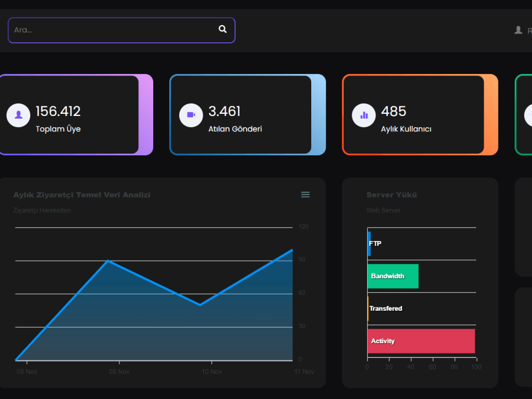Image resolution: width=532 pixels, height=399 pixels.
Task: Click the bar chart icon on Aylık Kullanıcı card
Action: 364,115
